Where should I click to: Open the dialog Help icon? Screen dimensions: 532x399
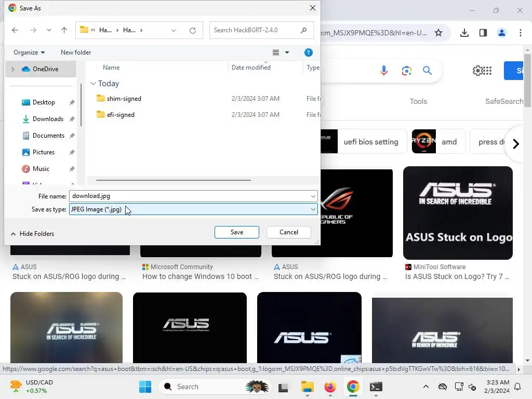click(x=309, y=52)
